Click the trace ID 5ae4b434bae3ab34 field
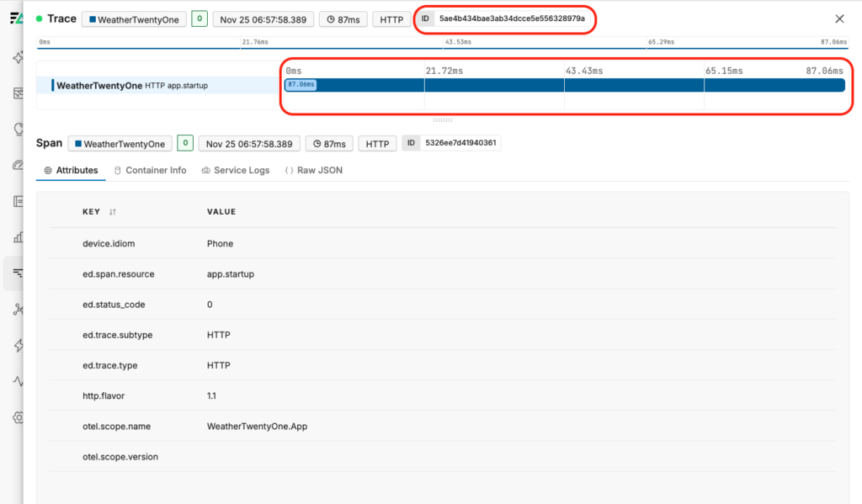 [x=511, y=19]
